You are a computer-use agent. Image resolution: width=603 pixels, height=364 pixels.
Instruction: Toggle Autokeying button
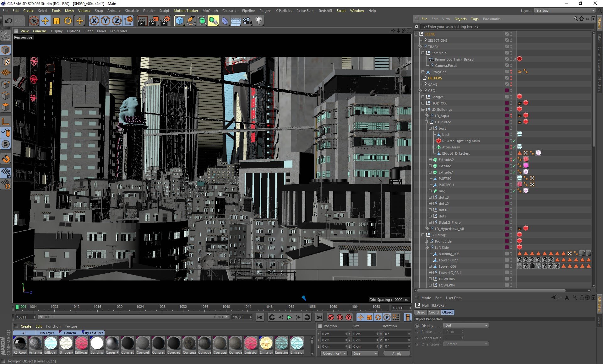click(340, 317)
